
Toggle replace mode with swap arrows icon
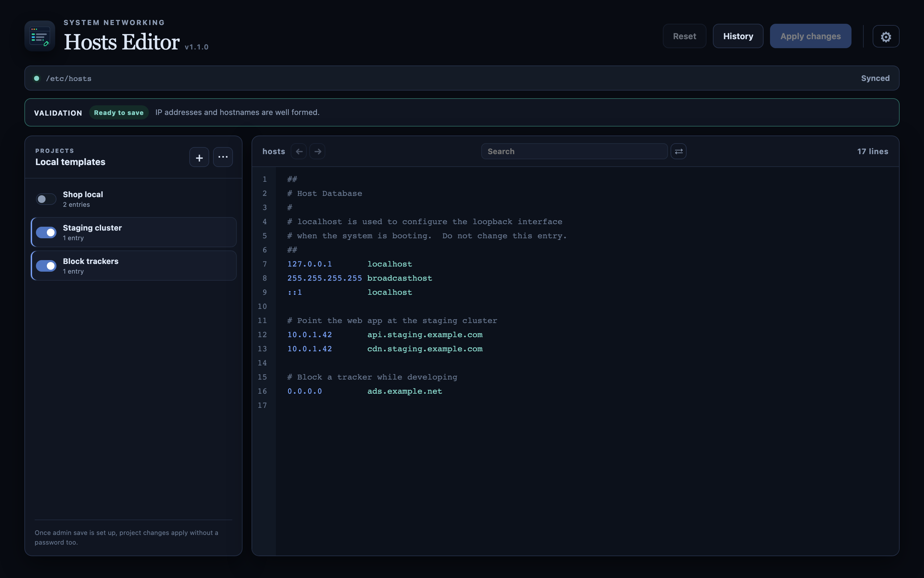[x=679, y=151]
